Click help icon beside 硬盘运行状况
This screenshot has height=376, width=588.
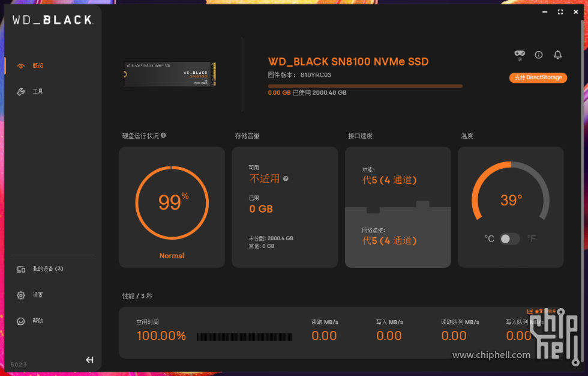[163, 136]
